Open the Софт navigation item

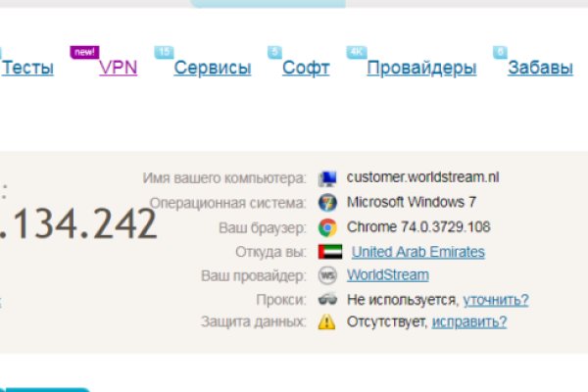pyautogui.click(x=305, y=68)
